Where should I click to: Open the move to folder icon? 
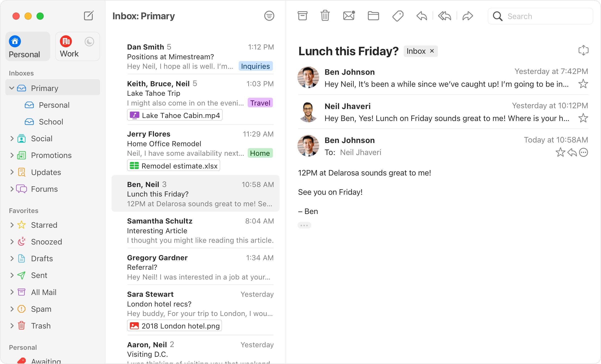tap(373, 16)
